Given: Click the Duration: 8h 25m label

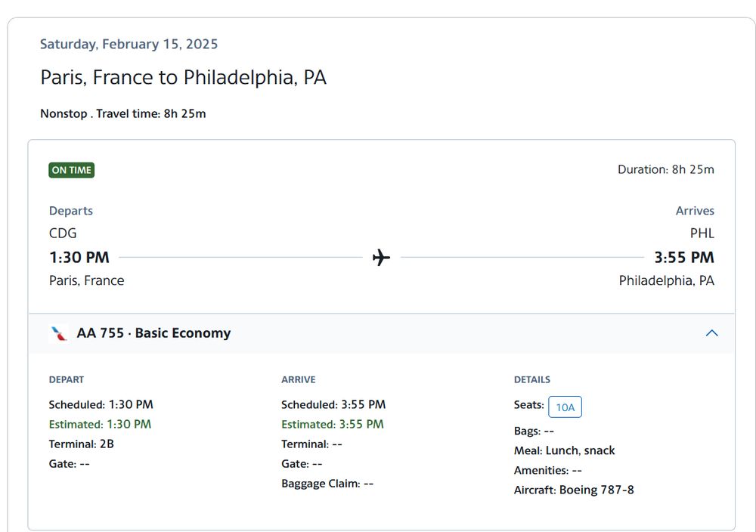Looking at the screenshot, I should click(665, 169).
